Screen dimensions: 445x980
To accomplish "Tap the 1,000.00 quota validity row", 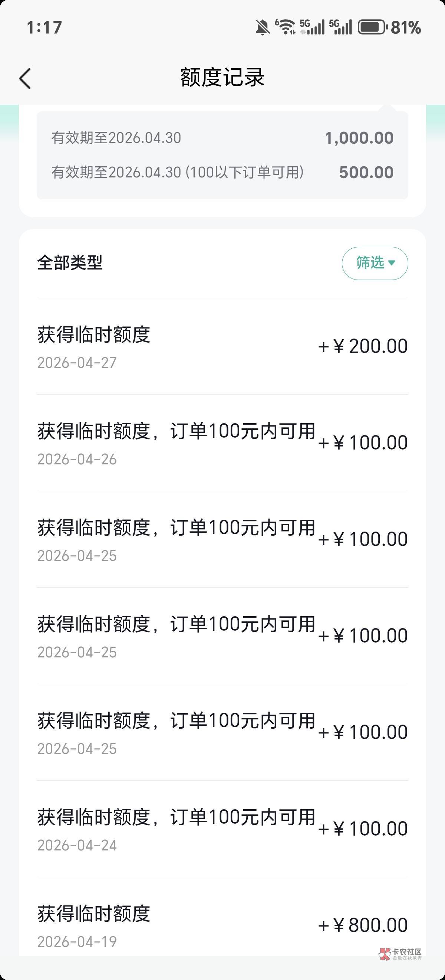I will 222,138.
